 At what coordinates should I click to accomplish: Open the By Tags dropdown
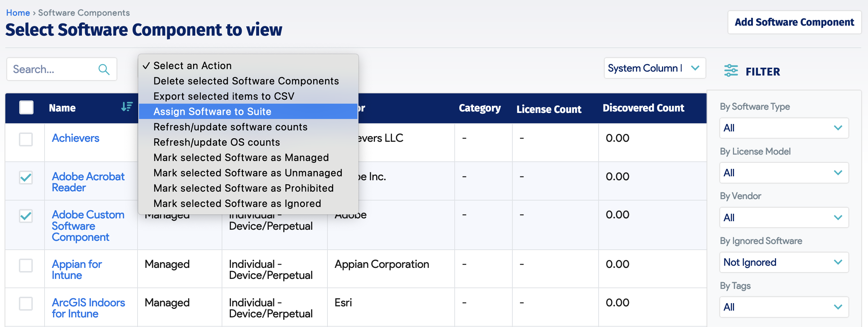coord(784,307)
